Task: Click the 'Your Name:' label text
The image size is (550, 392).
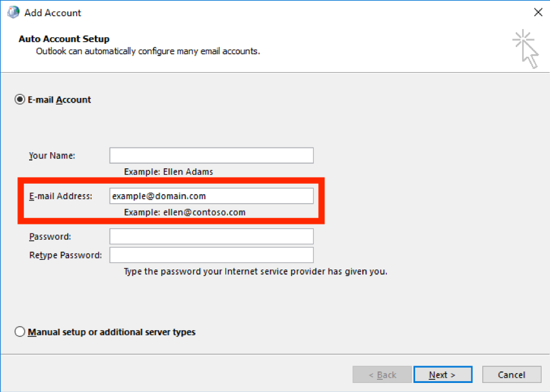Action: pyautogui.click(x=52, y=155)
